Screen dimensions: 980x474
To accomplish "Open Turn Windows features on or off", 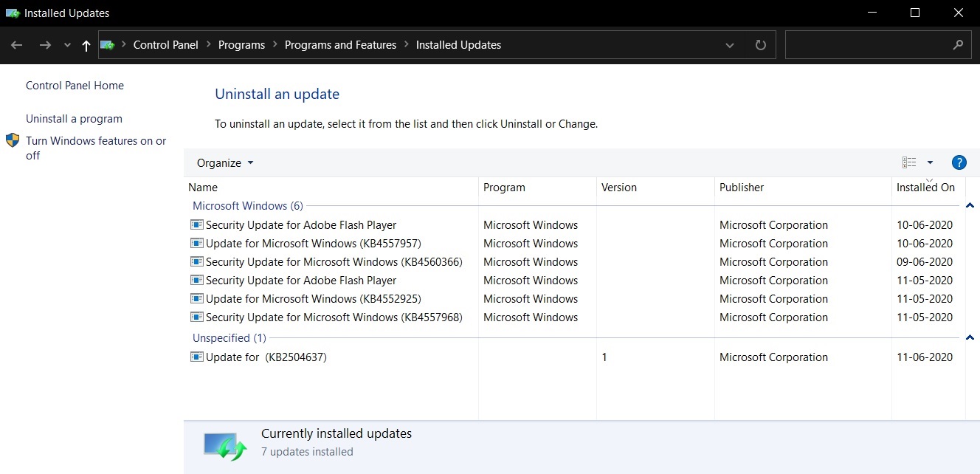I will pyautogui.click(x=96, y=148).
